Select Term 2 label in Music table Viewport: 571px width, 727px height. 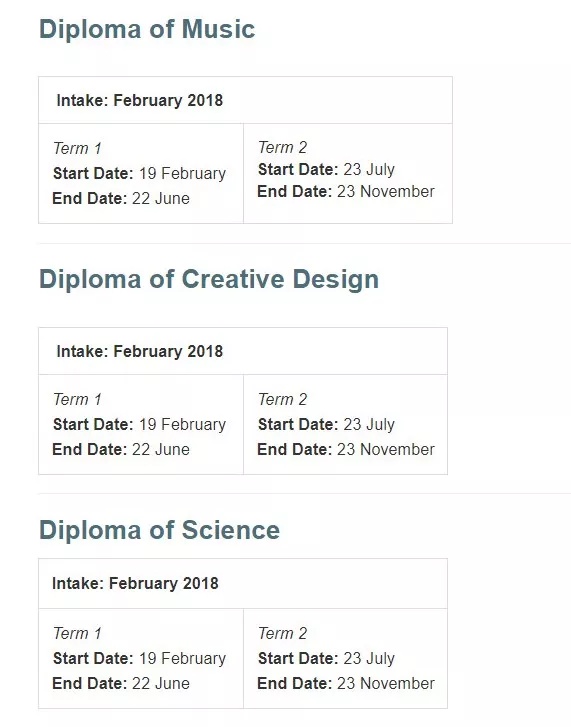tap(282, 147)
